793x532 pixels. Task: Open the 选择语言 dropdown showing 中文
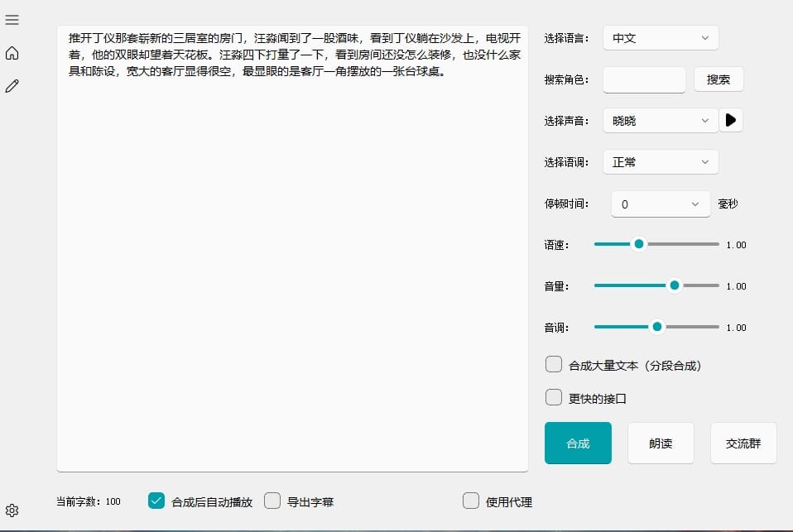[x=660, y=37]
